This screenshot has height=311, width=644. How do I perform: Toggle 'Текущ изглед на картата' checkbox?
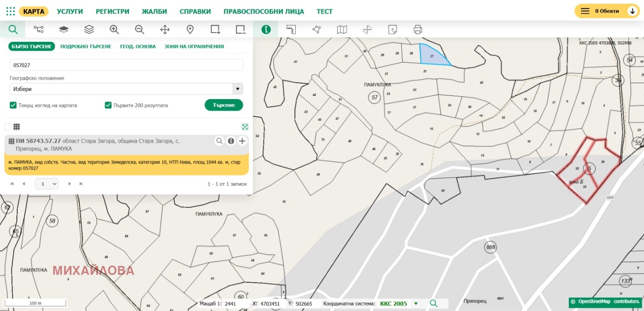pos(13,105)
